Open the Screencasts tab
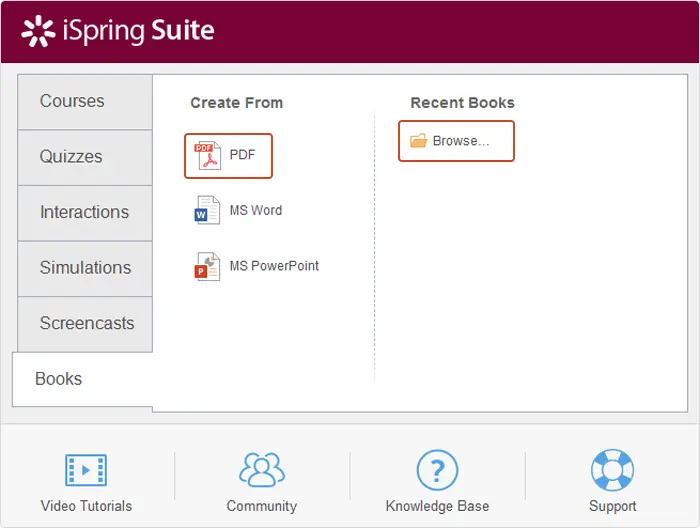Image resolution: width=700 pixels, height=528 pixels. (85, 324)
